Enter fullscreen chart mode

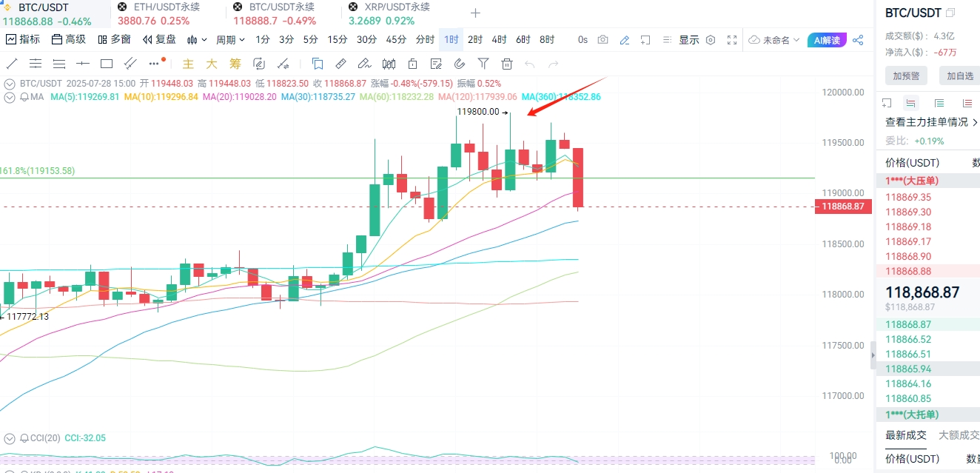(732, 40)
